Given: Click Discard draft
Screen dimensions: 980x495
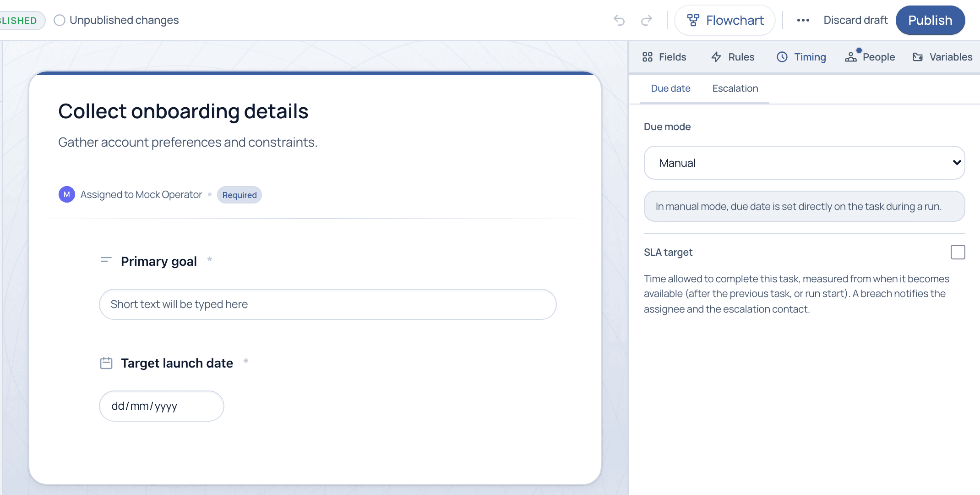Looking at the screenshot, I should (x=855, y=20).
